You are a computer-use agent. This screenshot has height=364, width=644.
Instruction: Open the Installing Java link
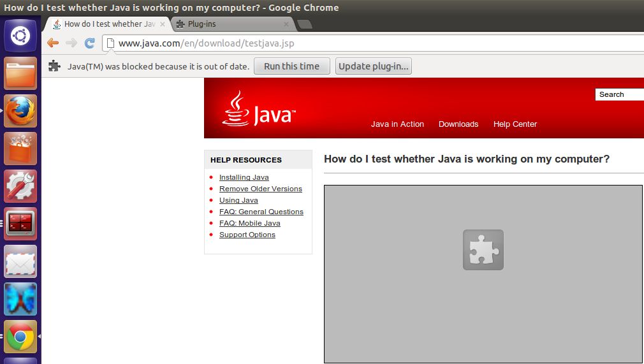(x=244, y=177)
